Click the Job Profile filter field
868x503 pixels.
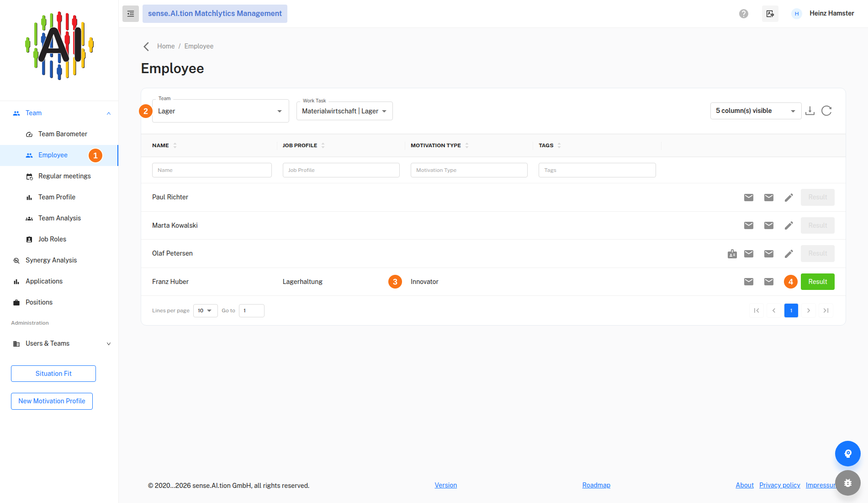341,170
